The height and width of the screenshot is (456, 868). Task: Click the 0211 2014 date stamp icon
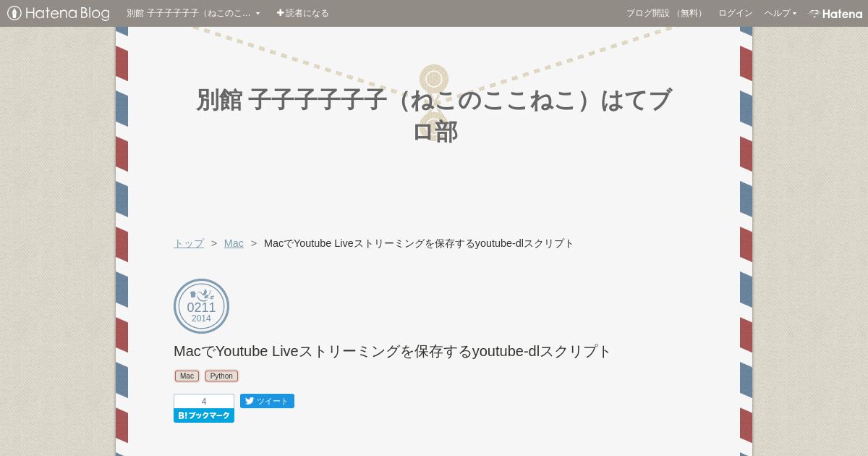201,306
